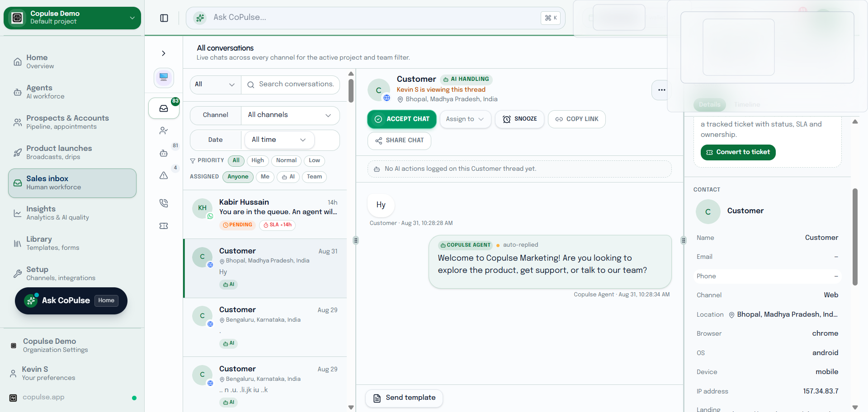
Task: Click the Prospects & Accounts people icon
Action: tap(18, 122)
